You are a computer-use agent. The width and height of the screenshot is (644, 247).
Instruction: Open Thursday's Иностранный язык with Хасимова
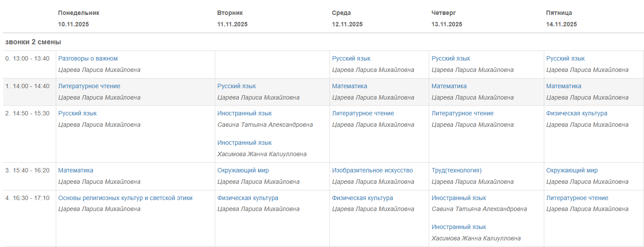[x=459, y=227]
